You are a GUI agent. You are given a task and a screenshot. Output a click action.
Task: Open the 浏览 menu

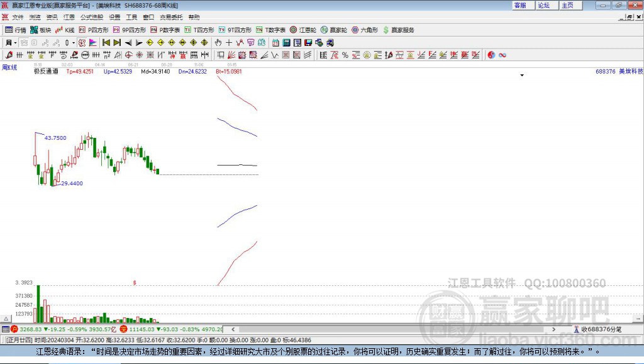tap(35, 17)
